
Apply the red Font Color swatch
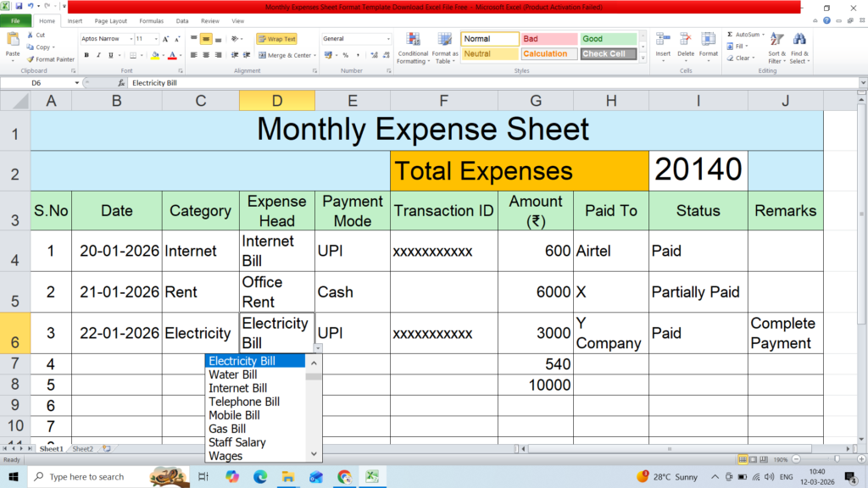[x=172, y=55]
